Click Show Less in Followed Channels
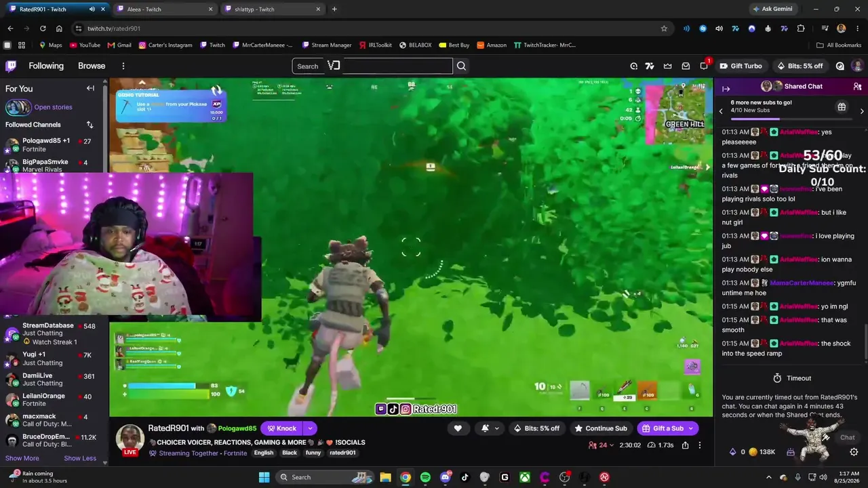Viewport: 868px width, 488px height. coord(80,458)
